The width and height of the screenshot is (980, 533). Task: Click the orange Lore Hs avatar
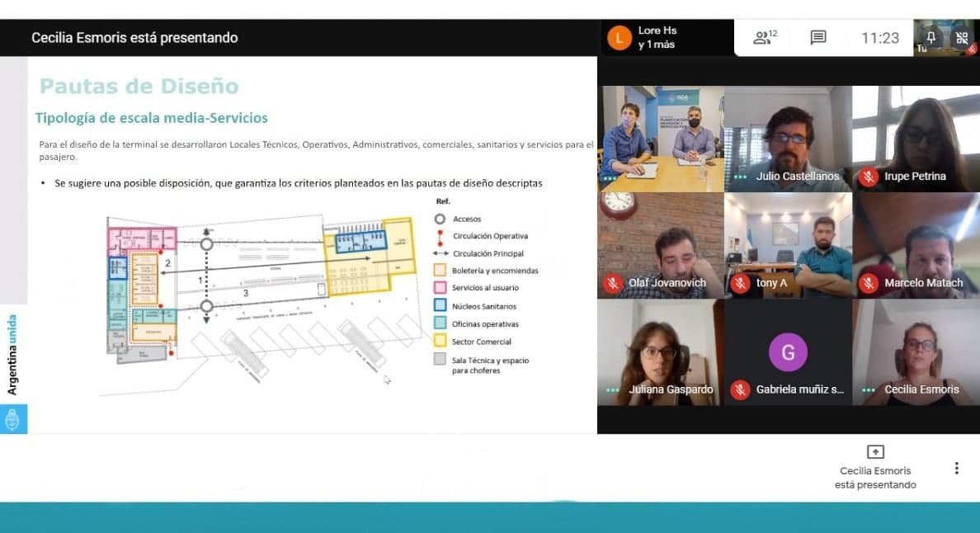(619, 38)
